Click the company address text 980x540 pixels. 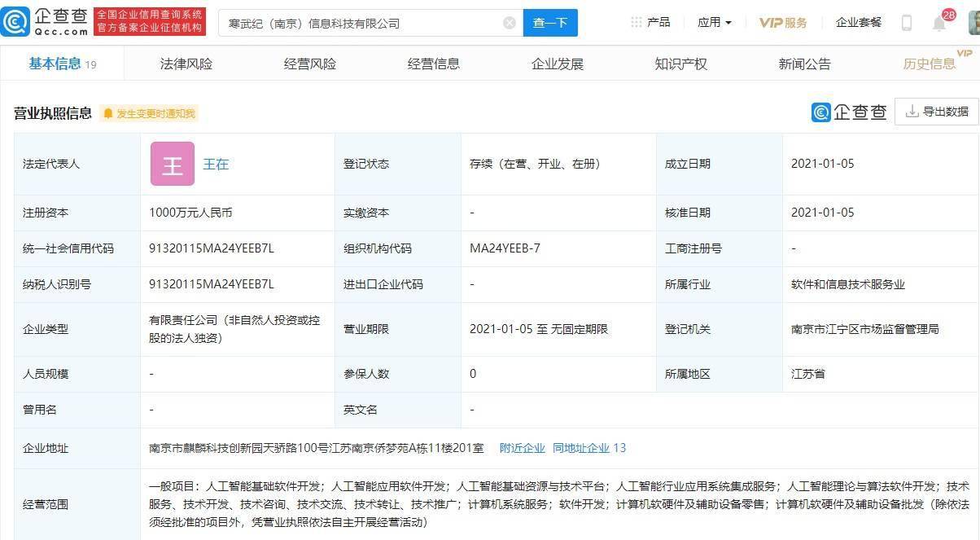pos(317,448)
